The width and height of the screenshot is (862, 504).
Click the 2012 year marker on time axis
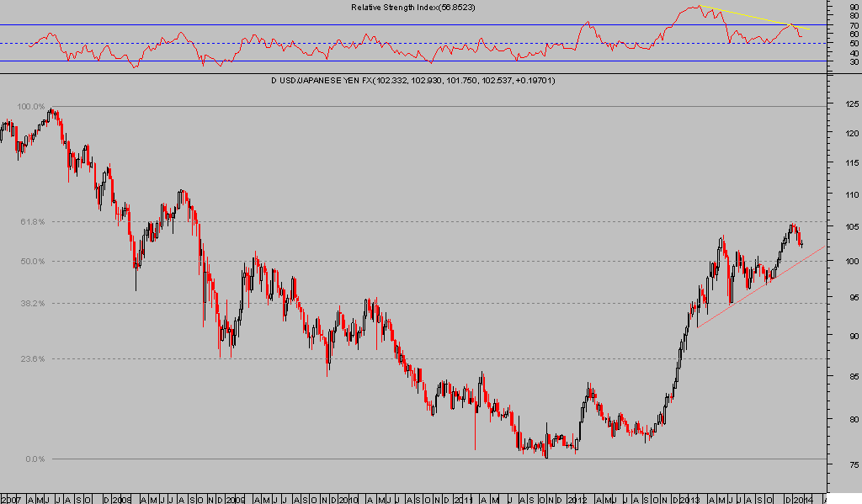pyautogui.click(x=577, y=498)
